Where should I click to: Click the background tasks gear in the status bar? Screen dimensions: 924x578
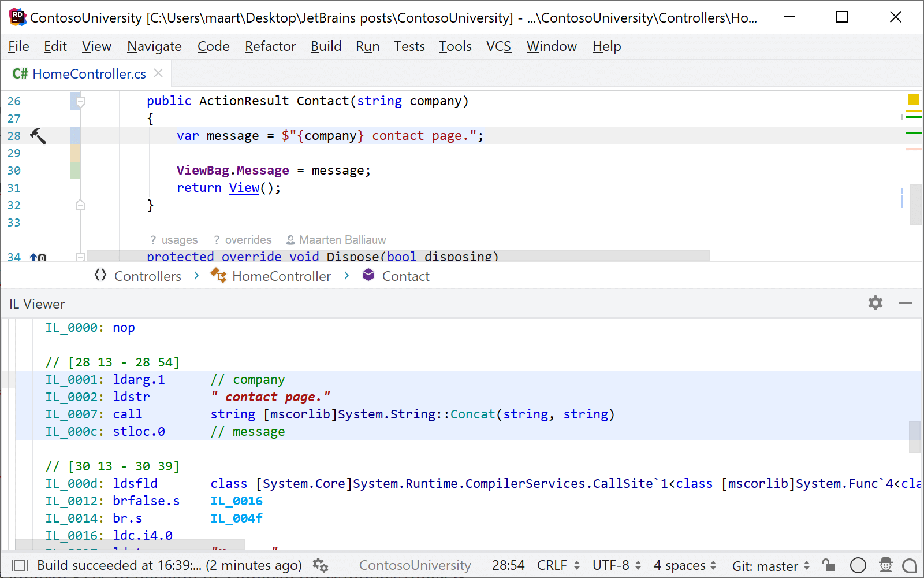[x=321, y=565]
